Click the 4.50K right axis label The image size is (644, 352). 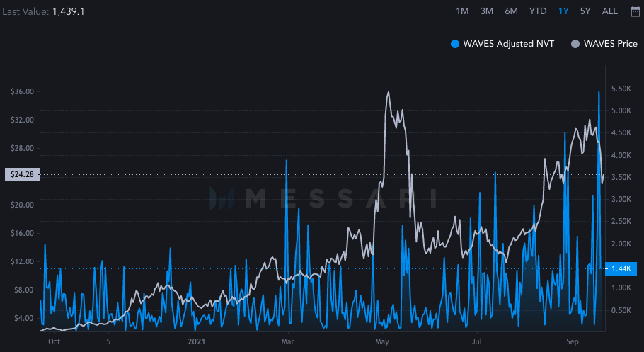(621, 133)
